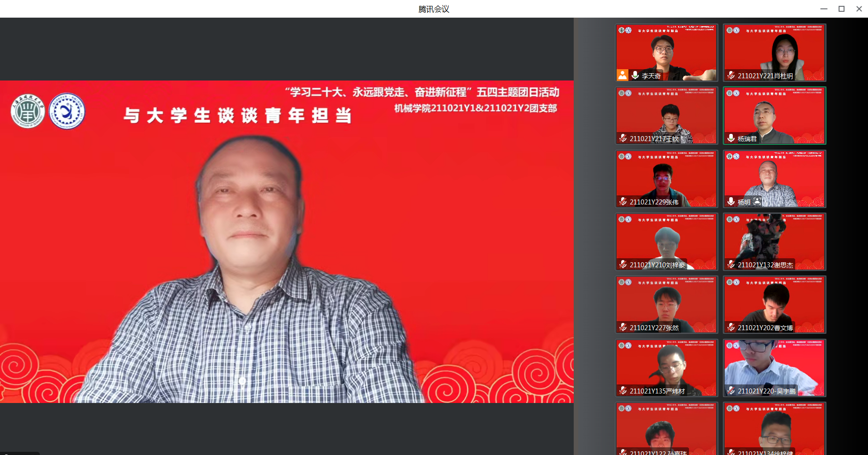Select the 211021Y134 participant tile at the bottom right
Viewport: 868px width, 455px height.
(774, 428)
